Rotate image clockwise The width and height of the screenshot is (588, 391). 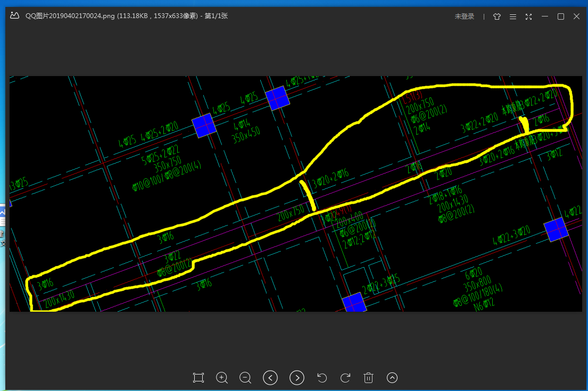click(345, 378)
